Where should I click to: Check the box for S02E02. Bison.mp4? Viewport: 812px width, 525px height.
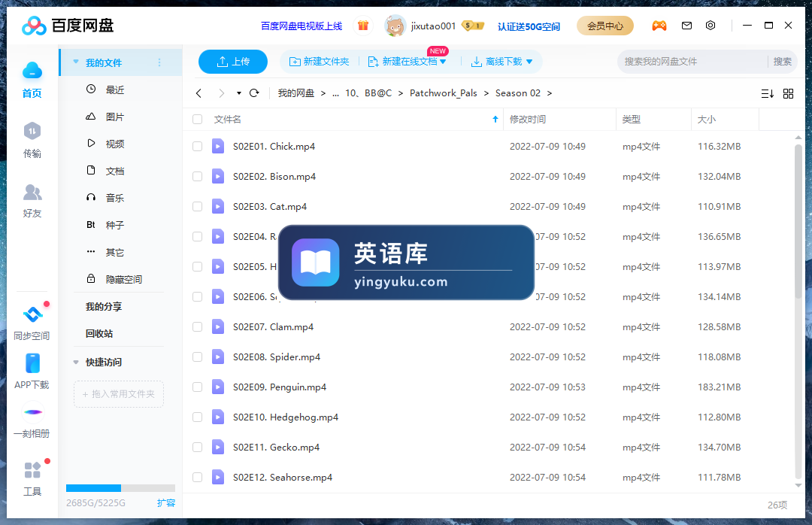click(x=197, y=176)
